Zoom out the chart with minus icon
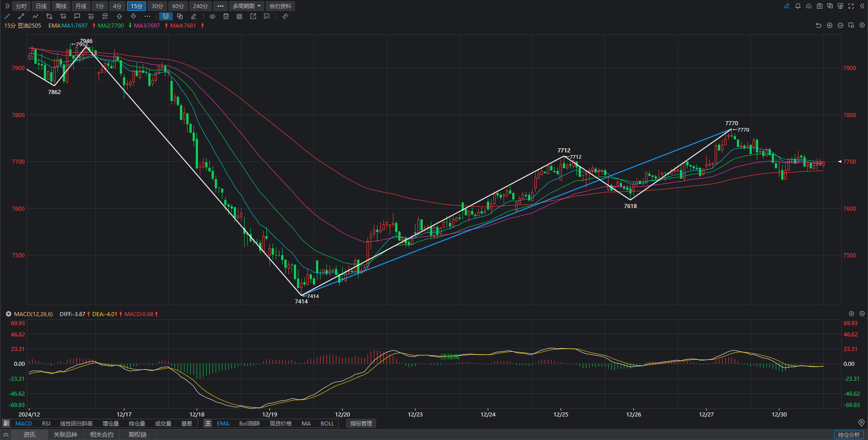This screenshot has height=440, width=868. [840, 25]
